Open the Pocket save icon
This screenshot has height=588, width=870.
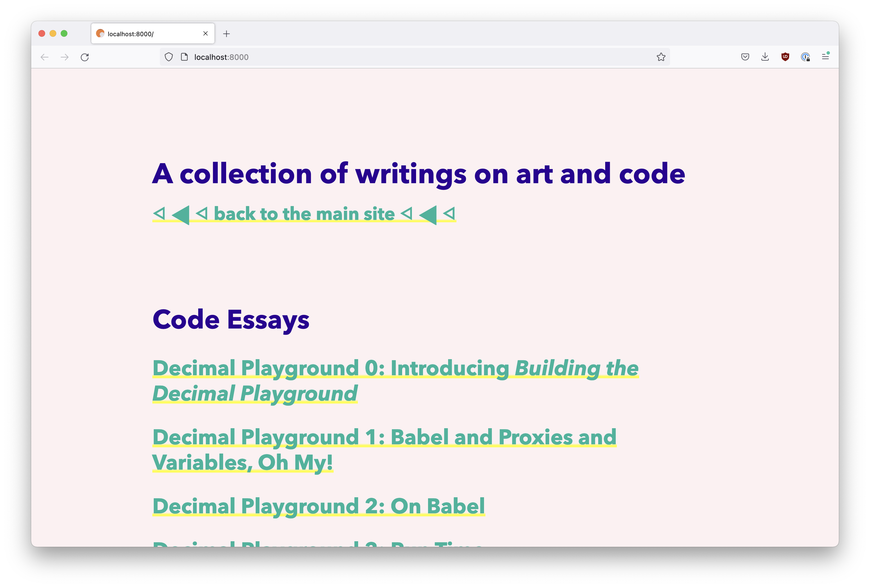coord(745,57)
